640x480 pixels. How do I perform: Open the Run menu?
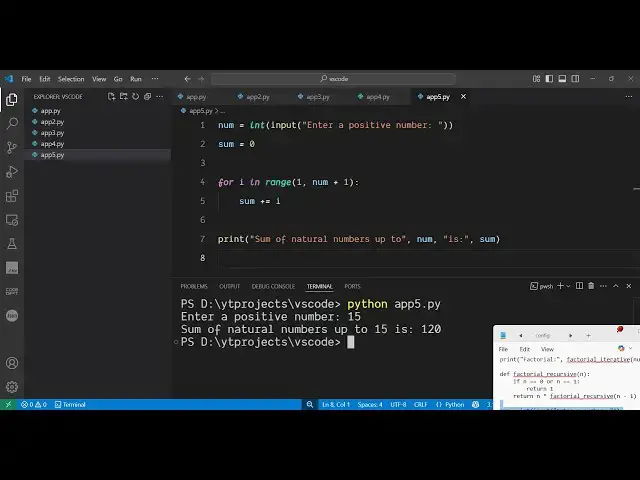click(x=136, y=79)
